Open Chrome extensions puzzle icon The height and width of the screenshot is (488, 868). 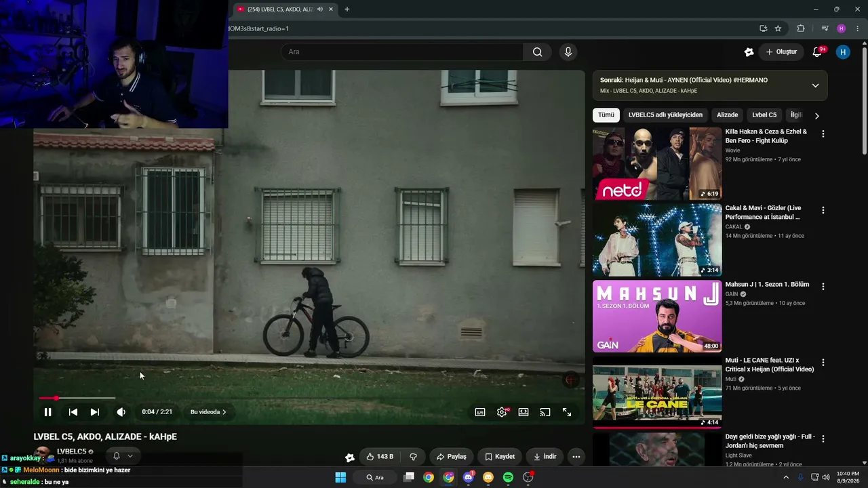[801, 28]
